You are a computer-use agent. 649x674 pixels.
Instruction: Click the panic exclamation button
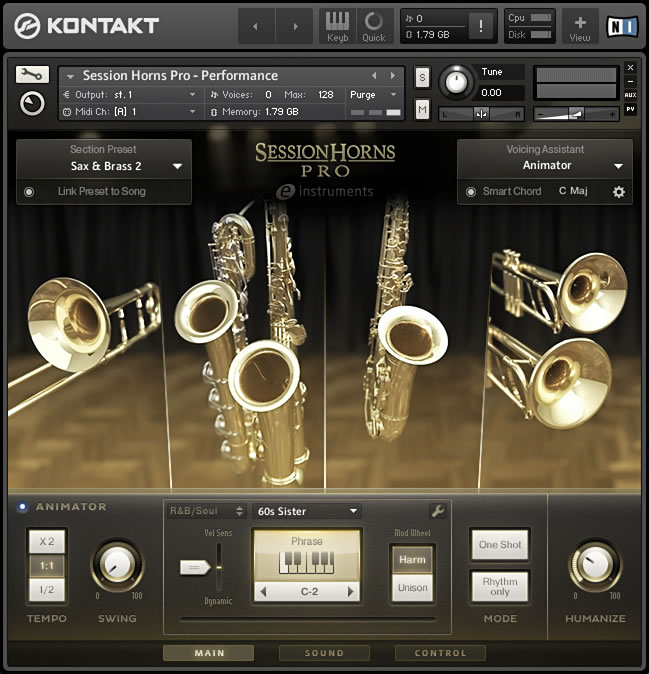(481, 26)
